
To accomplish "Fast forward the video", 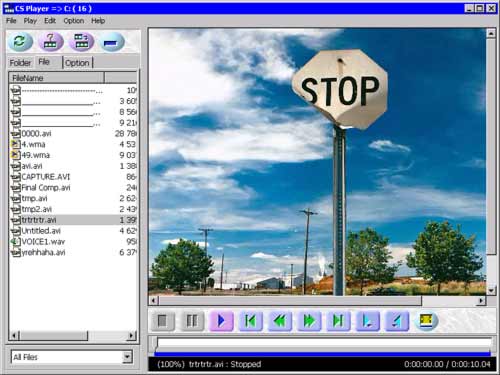I will click(309, 321).
